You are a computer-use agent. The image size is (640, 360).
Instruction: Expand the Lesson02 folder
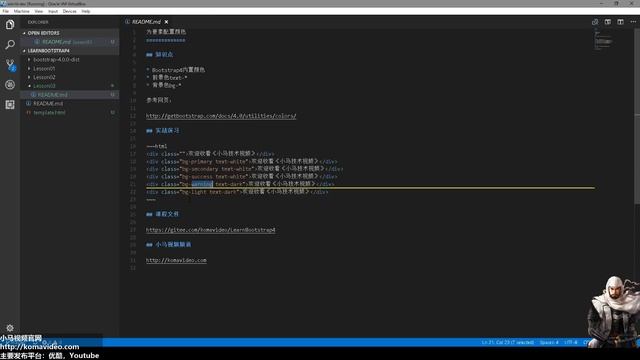click(x=44, y=77)
